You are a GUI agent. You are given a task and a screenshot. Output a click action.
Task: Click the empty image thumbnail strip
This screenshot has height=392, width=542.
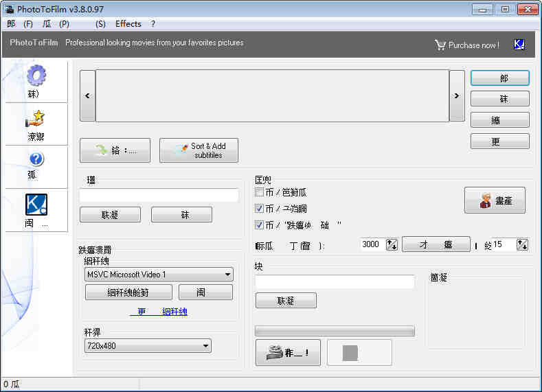272,95
